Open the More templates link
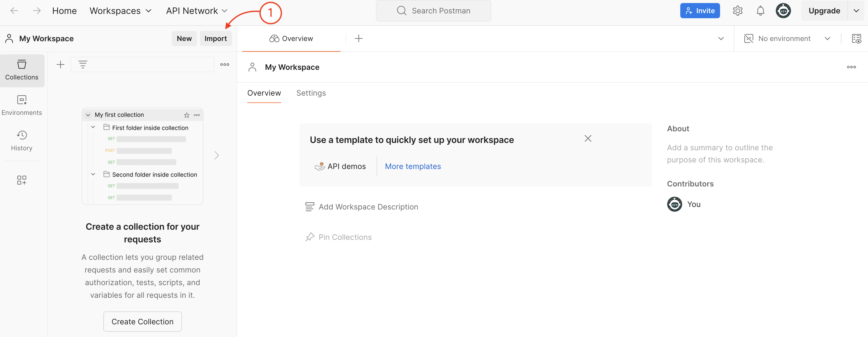This screenshot has height=337, width=868. pos(413,166)
